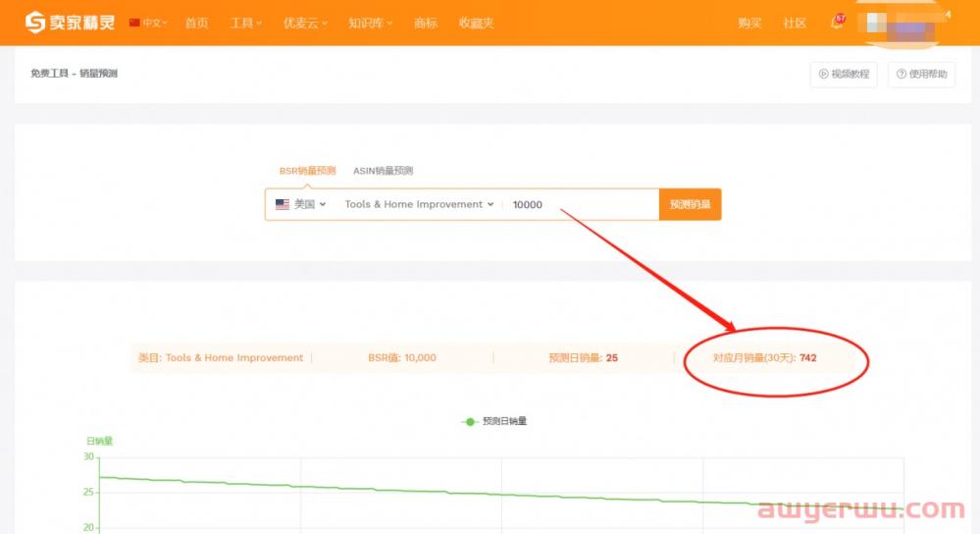Open the 知识库 dropdown menu

370,23
